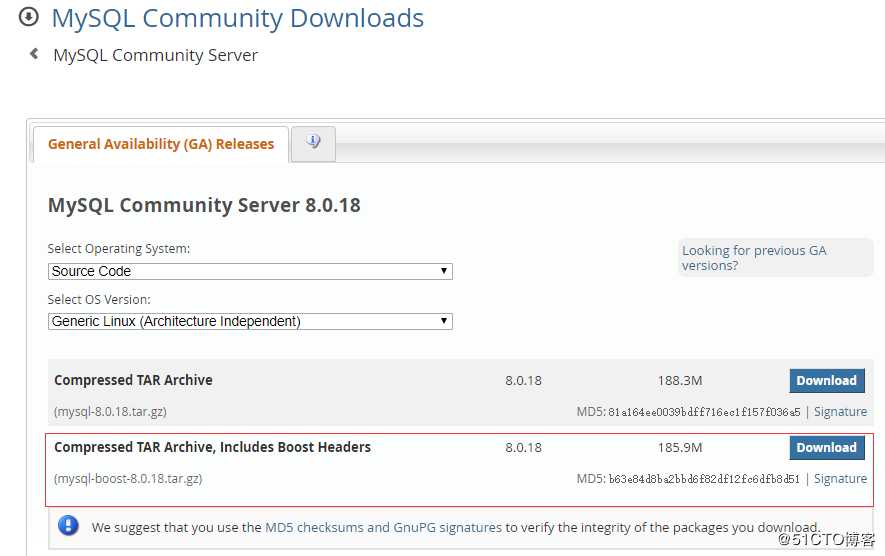
Task: Open Signature link for mysql-boost archive
Action: [x=840, y=479]
